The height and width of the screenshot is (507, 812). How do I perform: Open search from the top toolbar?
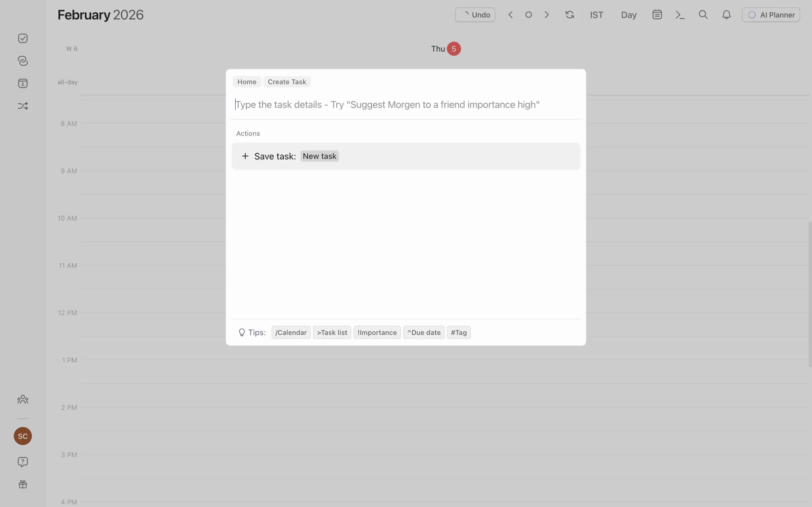tap(703, 15)
